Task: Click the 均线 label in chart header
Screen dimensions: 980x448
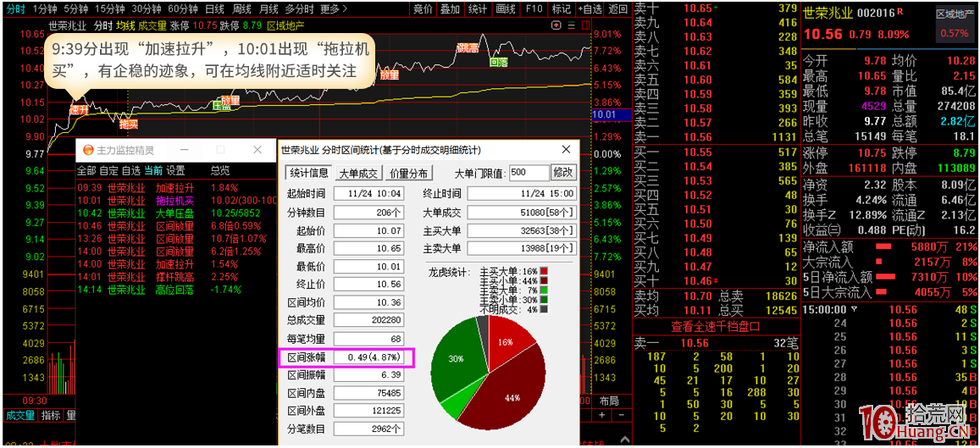Action: pyautogui.click(x=125, y=25)
